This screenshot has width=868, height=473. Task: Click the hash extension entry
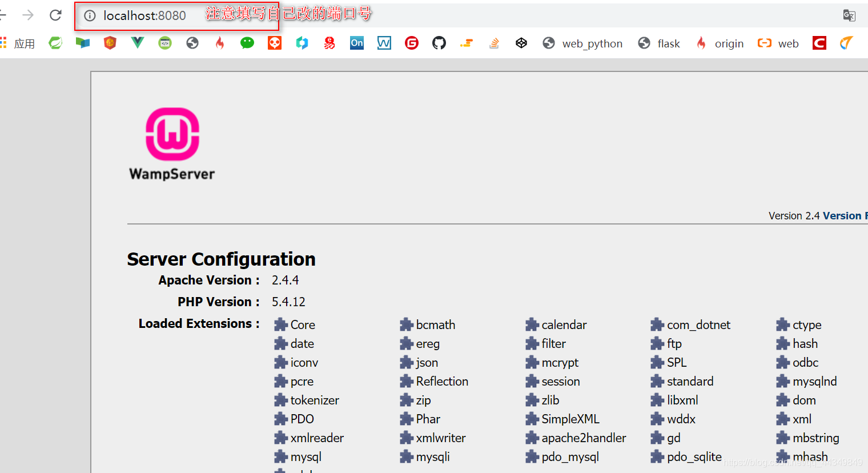click(797, 343)
